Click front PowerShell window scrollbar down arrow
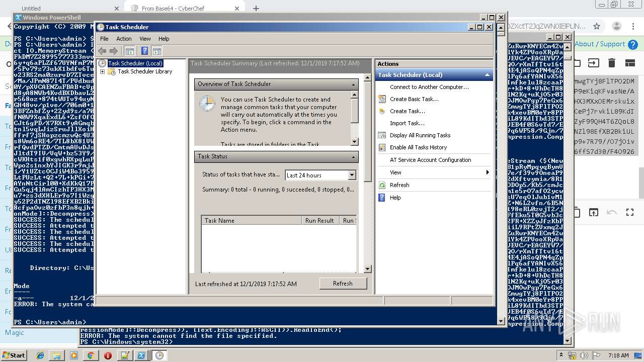The image size is (644, 362). (x=501, y=321)
